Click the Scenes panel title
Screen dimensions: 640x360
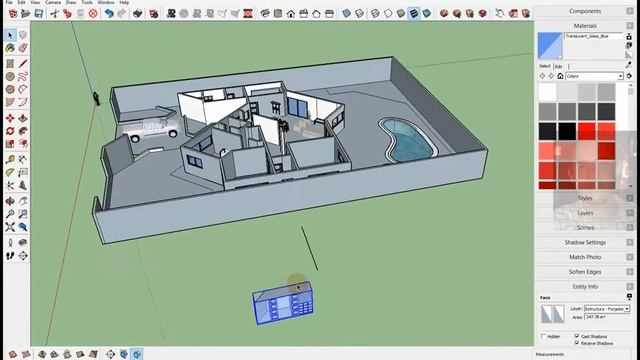[585, 228]
